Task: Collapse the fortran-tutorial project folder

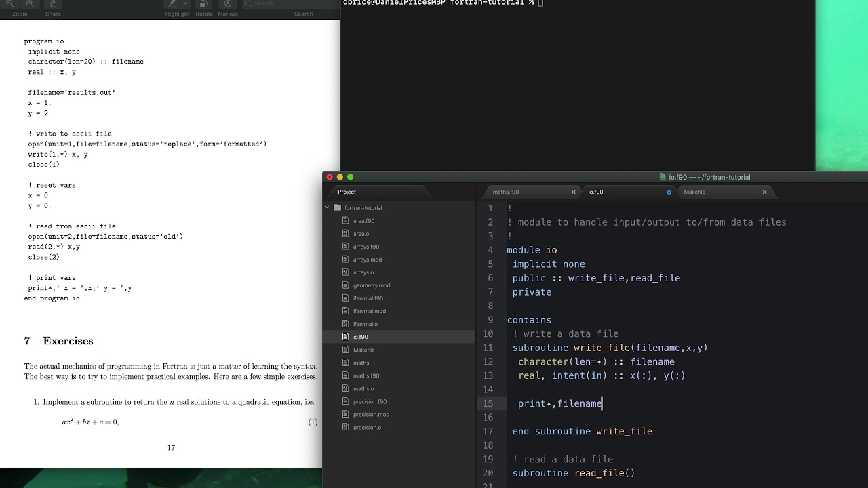Action: point(327,207)
